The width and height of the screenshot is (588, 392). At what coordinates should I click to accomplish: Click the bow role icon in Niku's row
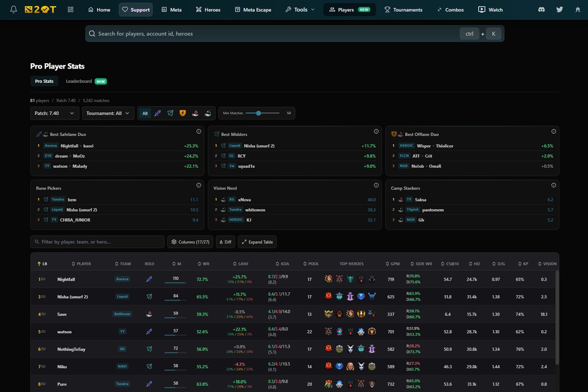(x=149, y=367)
